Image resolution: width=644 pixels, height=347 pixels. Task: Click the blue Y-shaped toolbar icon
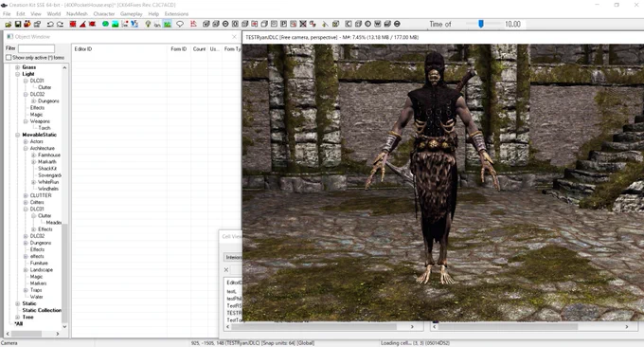[134, 25]
